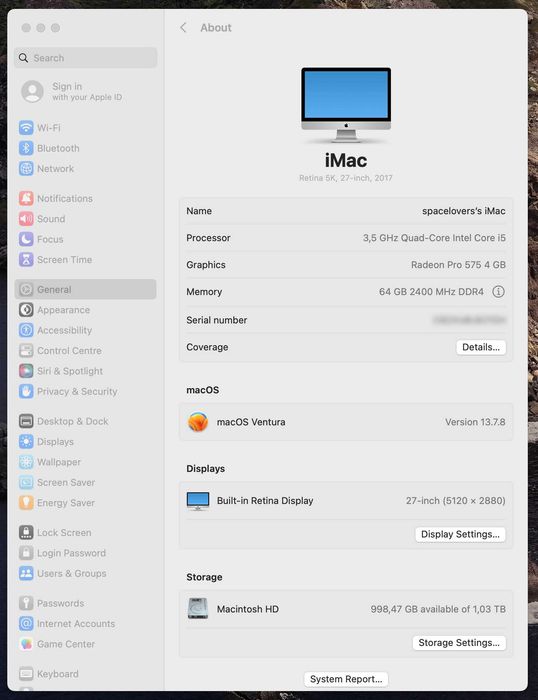Click the Wallpaper flower icon
Image resolution: width=538 pixels, height=700 pixels.
click(x=26, y=462)
